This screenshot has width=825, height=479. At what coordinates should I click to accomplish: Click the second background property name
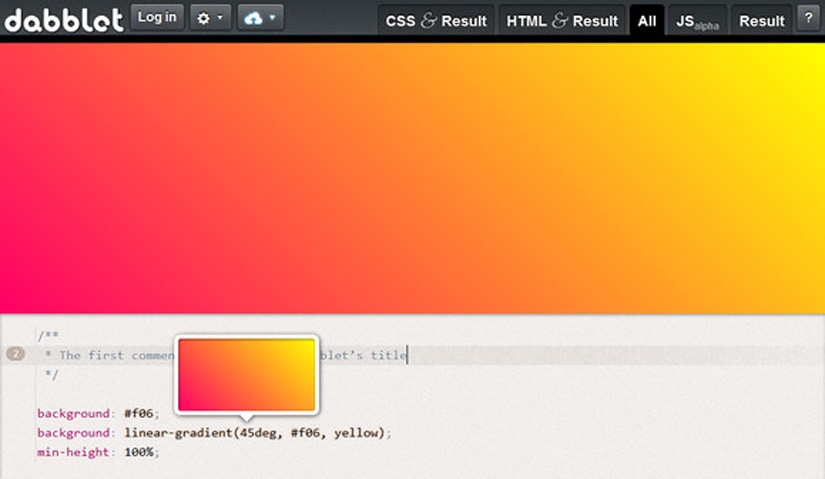[x=73, y=433]
